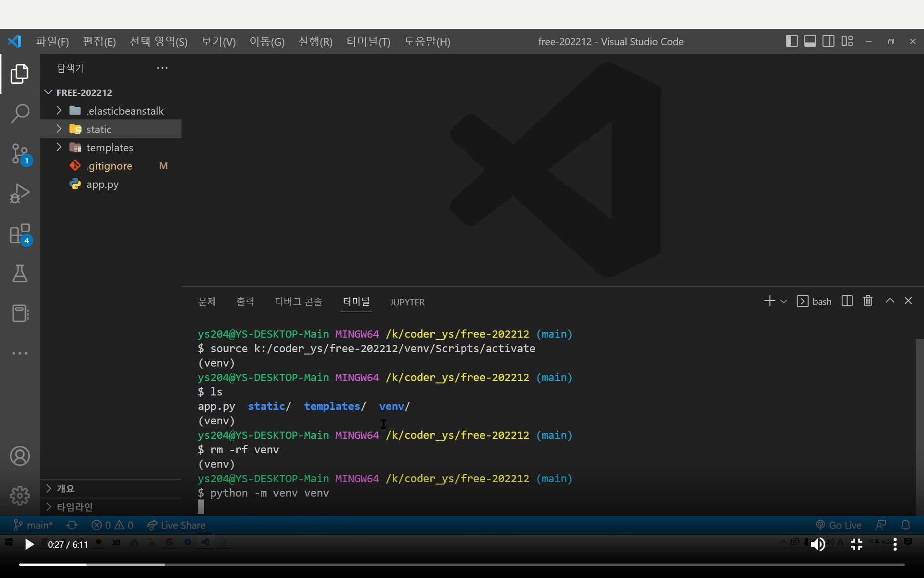Expand the 타임라인 section
The height and width of the screenshot is (578, 924).
click(x=111, y=507)
